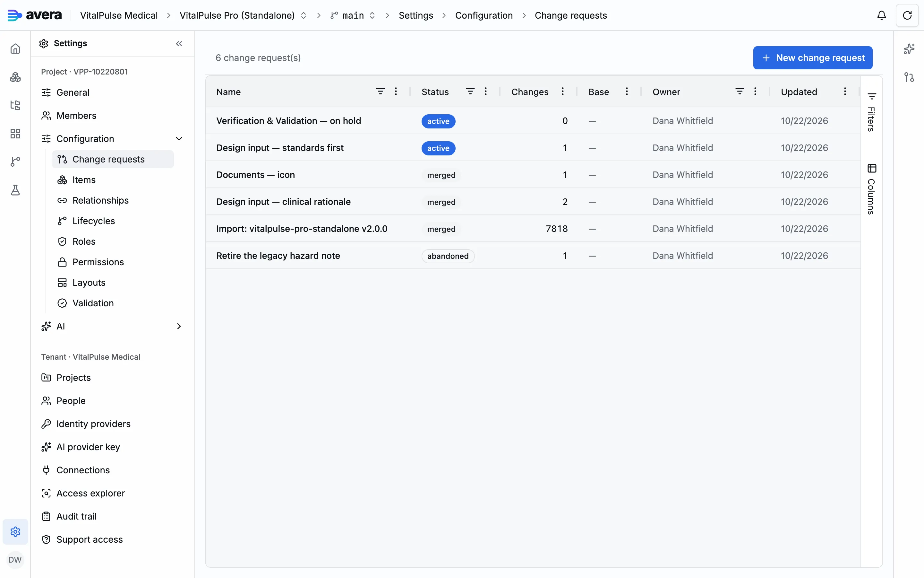This screenshot has width=924, height=578.
Task: Open the DW user avatar
Action: (15, 560)
